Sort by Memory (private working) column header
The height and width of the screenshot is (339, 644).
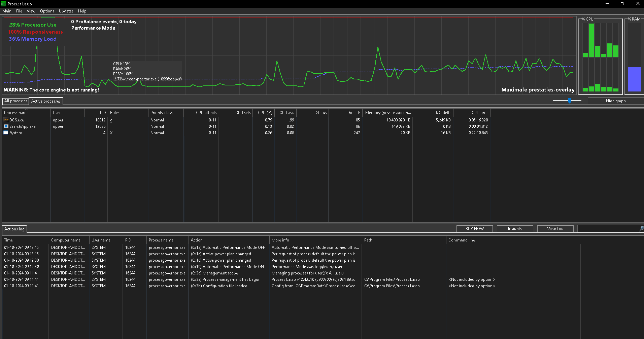387,113
